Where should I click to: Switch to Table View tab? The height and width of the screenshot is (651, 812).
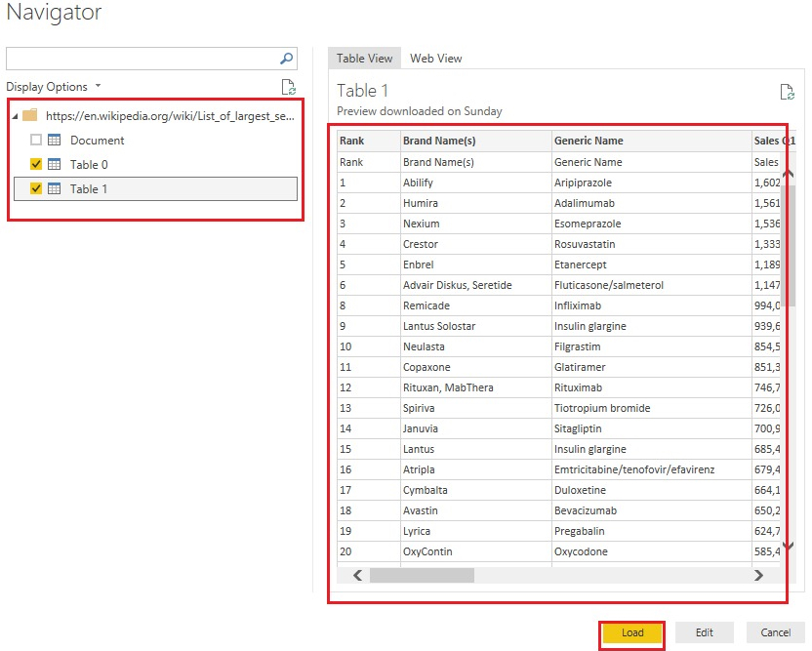pyautogui.click(x=364, y=59)
